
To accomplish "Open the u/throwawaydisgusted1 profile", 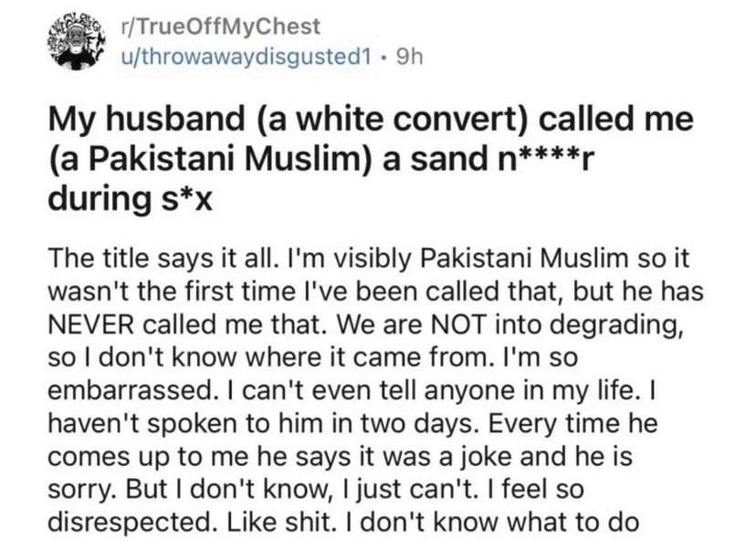I will (x=247, y=58).
